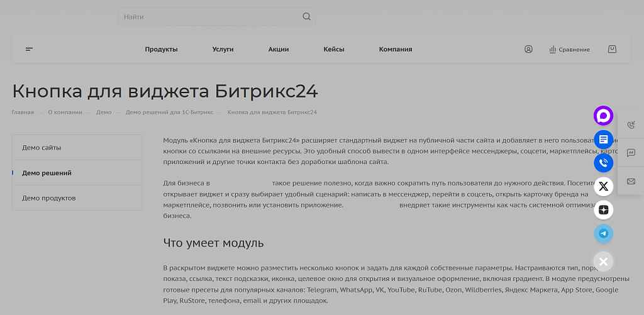Viewport: 644px width, 315px height.
Task: Open the Сравнение comparison link
Action: (569, 50)
